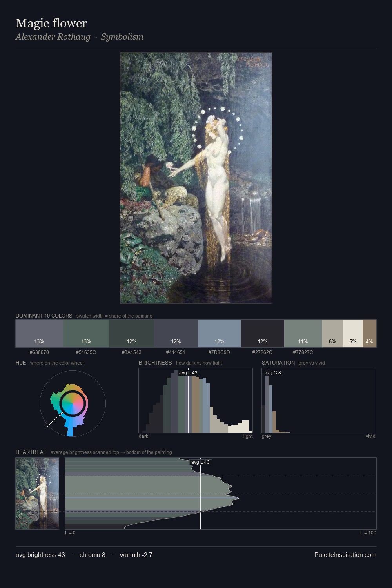Click the hex code #51635C text

[86, 352]
